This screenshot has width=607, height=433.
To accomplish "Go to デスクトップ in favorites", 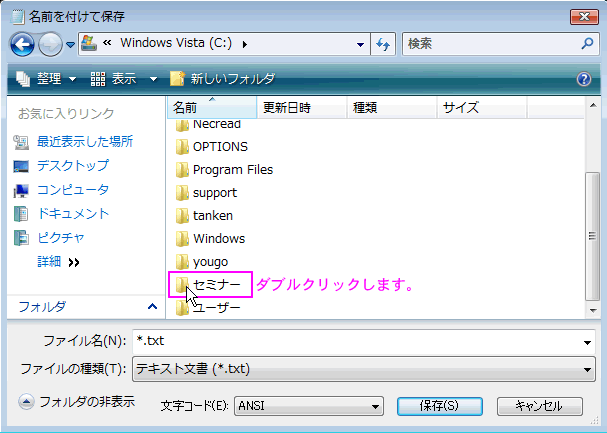I will [x=73, y=166].
